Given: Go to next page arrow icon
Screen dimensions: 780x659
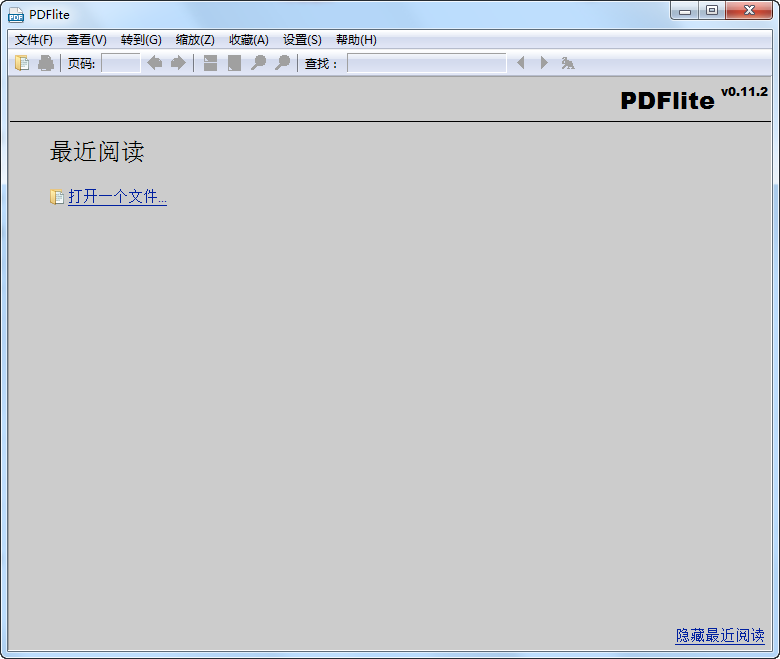Looking at the screenshot, I should (x=178, y=63).
